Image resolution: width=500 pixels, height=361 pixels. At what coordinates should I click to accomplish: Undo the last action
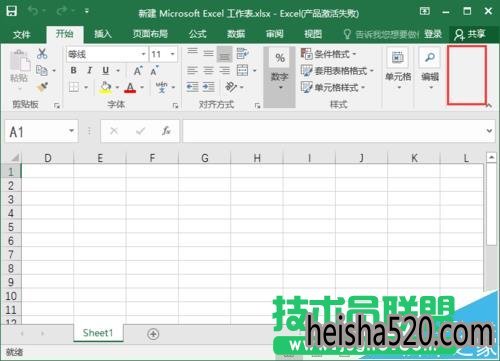pyautogui.click(x=33, y=11)
